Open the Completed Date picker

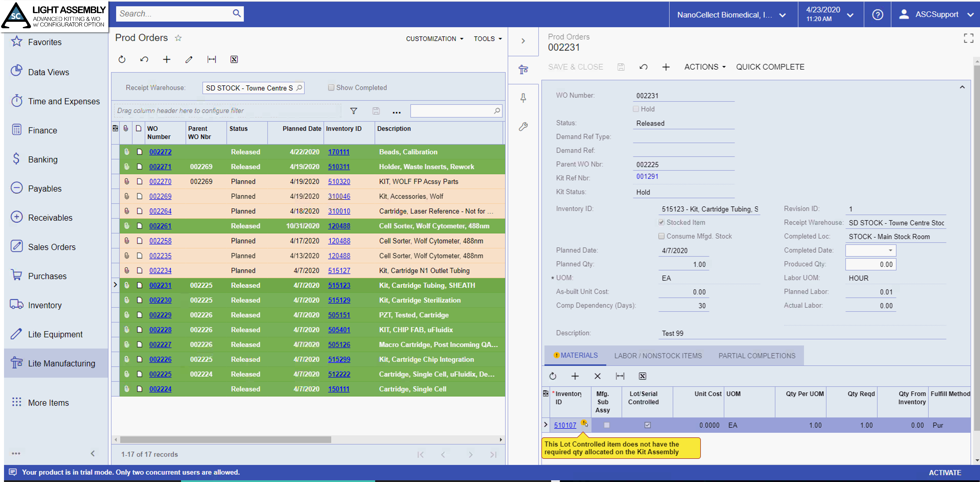tap(890, 250)
